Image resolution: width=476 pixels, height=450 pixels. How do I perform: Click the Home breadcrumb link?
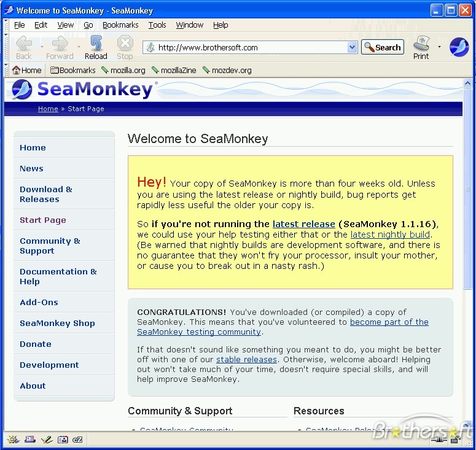(48, 109)
